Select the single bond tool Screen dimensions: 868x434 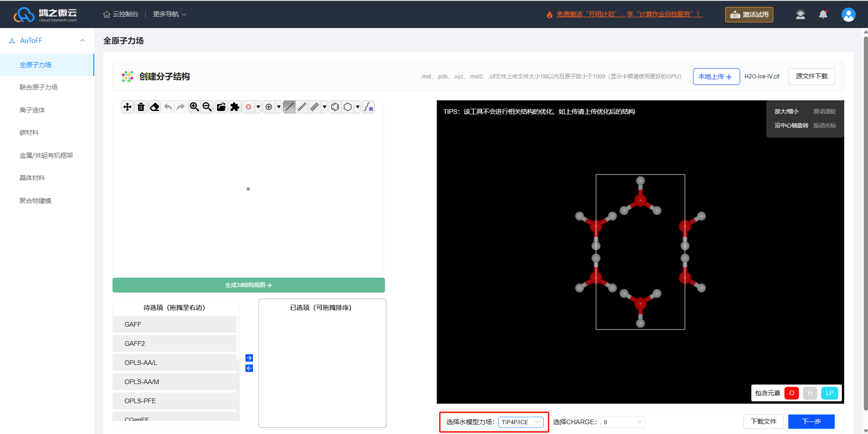click(x=289, y=107)
